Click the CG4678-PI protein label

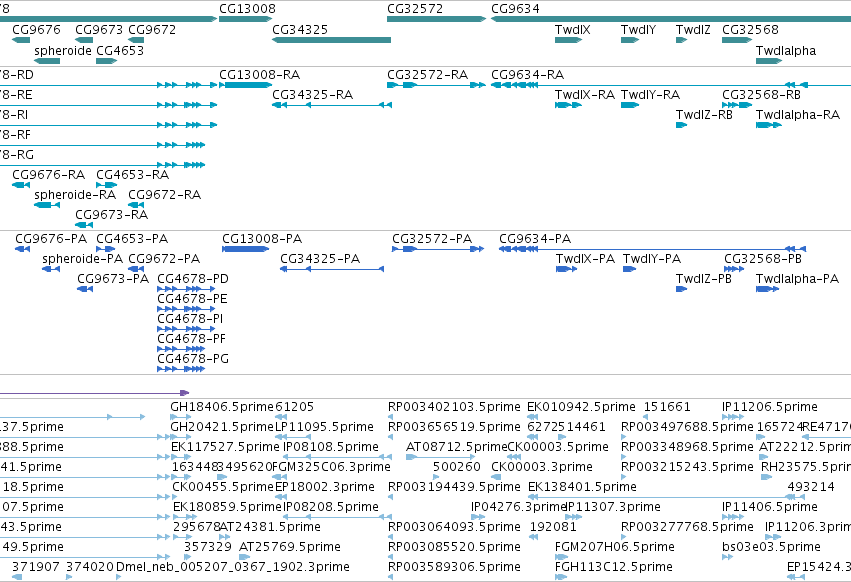coord(190,319)
